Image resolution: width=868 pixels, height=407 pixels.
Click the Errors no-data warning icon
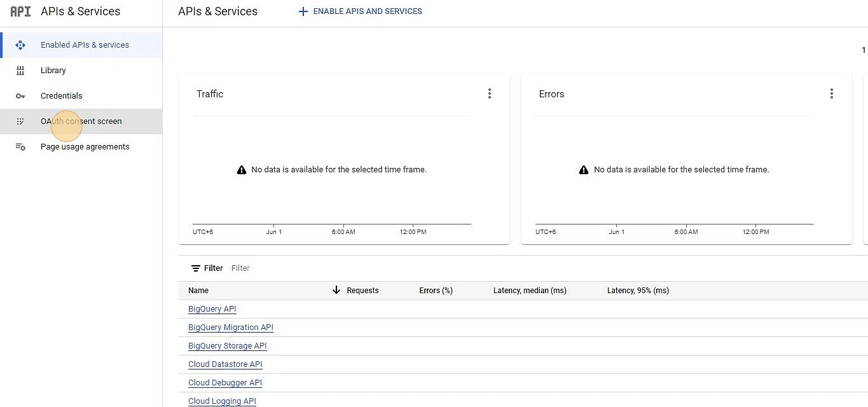[584, 170]
